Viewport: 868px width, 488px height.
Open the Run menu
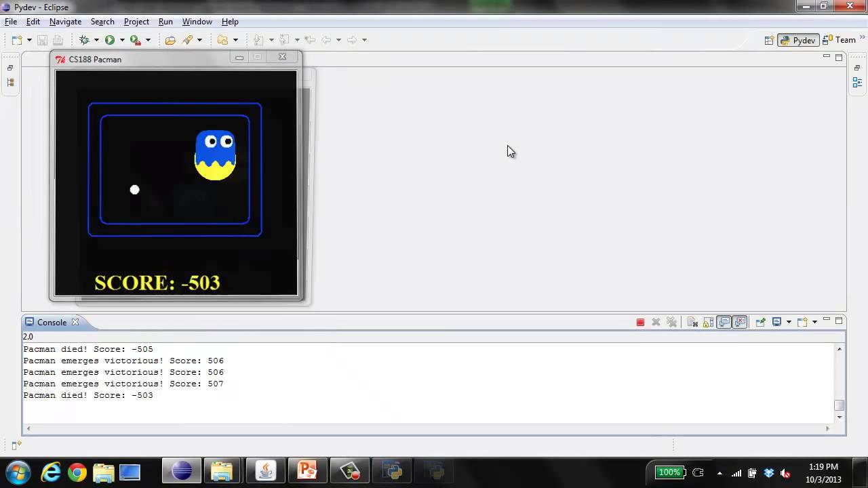[165, 22]
